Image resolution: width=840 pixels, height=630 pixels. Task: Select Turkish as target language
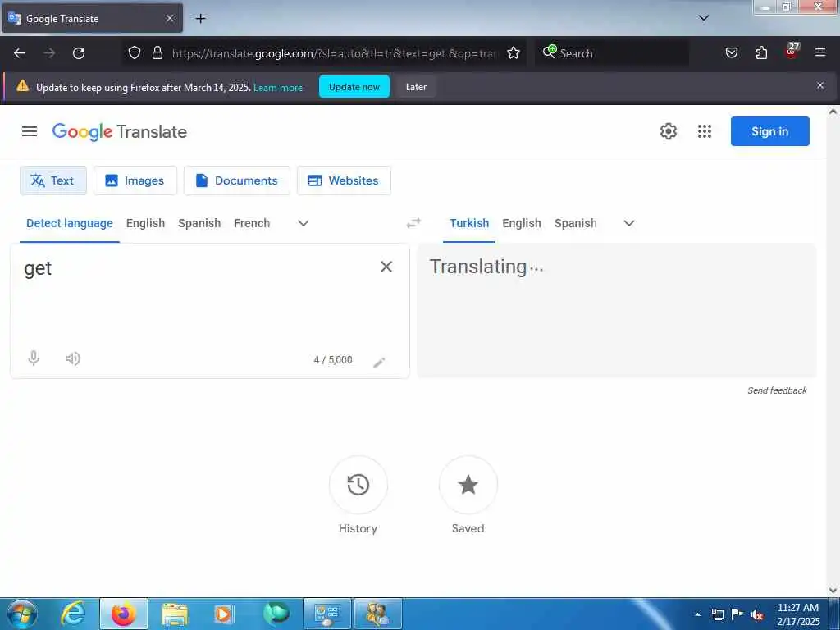468,223
